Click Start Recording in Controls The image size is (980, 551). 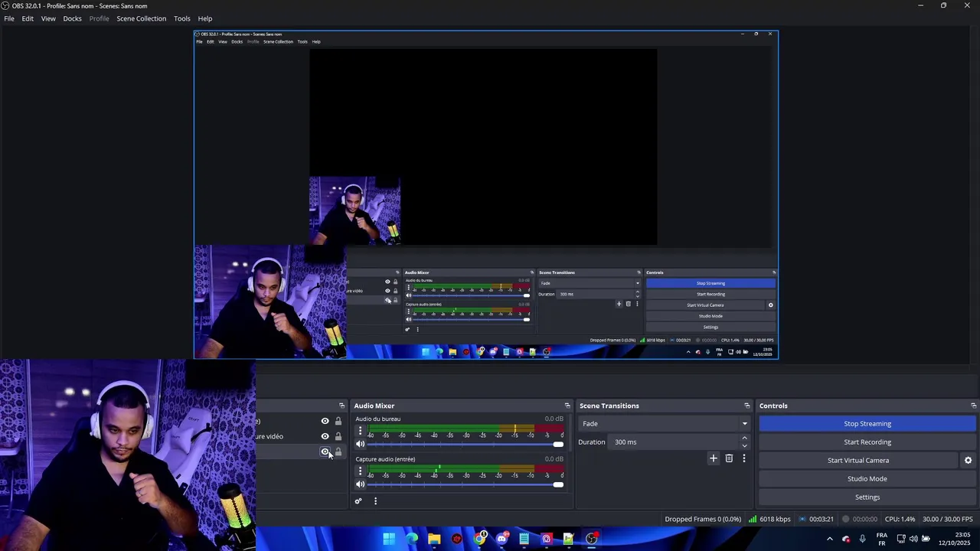[x=867, y=442]
